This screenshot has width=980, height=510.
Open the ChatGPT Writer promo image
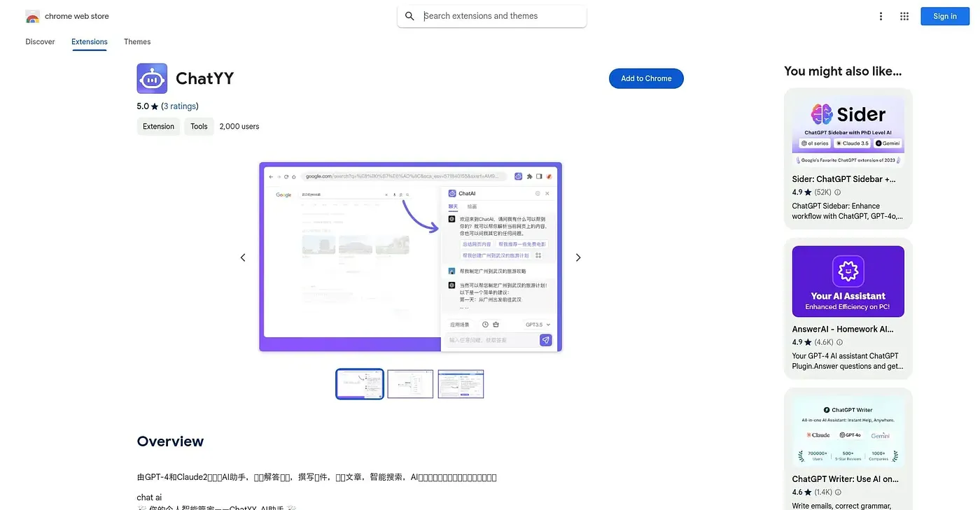[x=848, y=431]
